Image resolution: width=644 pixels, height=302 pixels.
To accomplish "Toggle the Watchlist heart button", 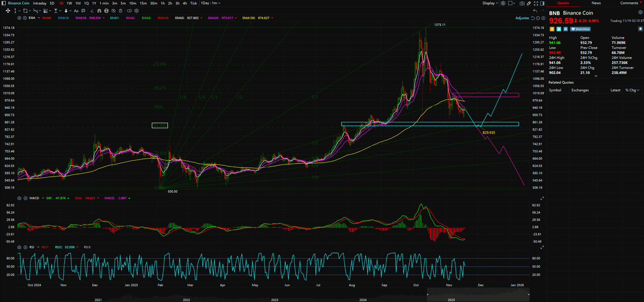I will coord(580,29).
